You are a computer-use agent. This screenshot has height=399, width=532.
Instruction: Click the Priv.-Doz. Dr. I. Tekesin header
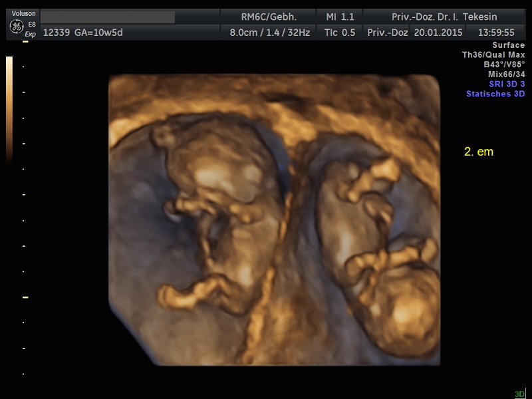441,17
